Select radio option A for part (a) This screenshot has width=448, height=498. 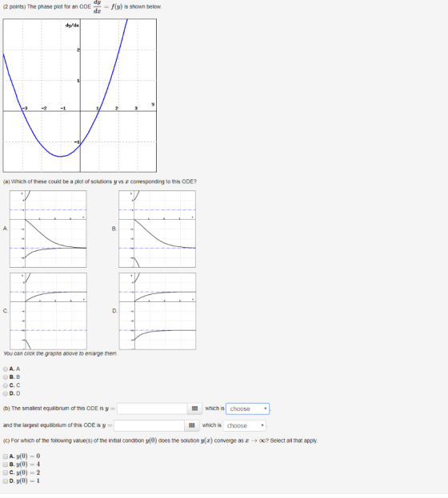(x=6, y=369)
